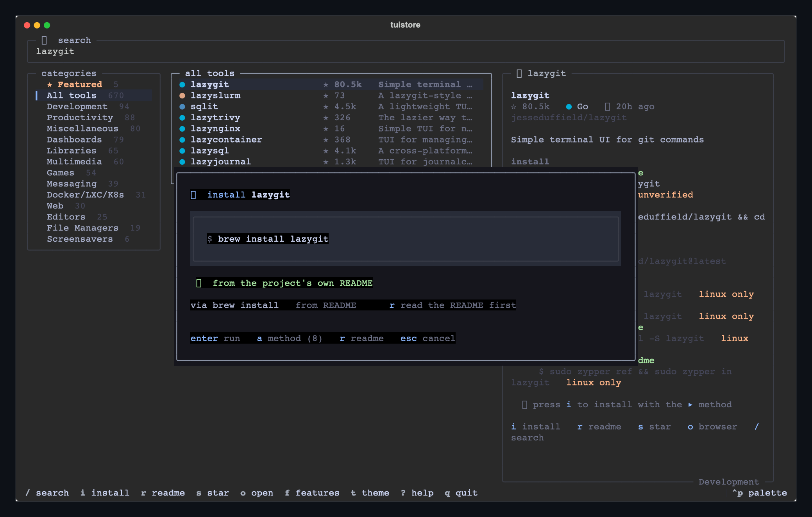
Task: Click the Go language dot in details
Action: coord(569,107)
